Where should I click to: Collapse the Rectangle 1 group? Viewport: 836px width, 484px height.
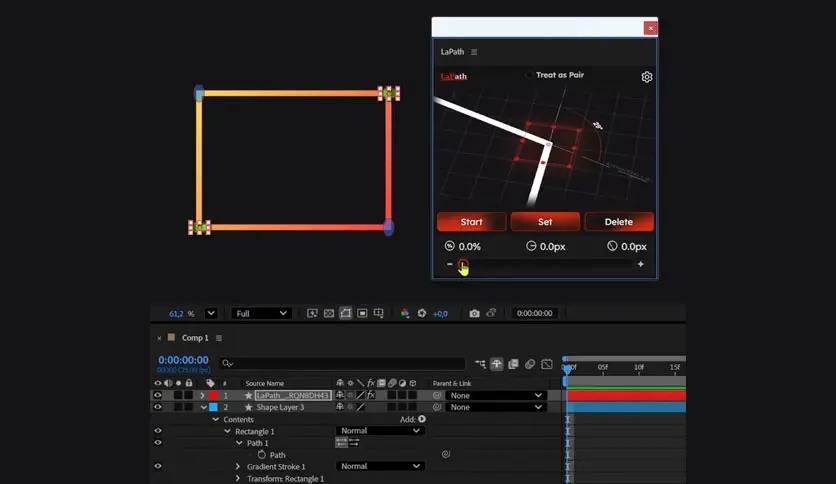(x=227, y=431)
